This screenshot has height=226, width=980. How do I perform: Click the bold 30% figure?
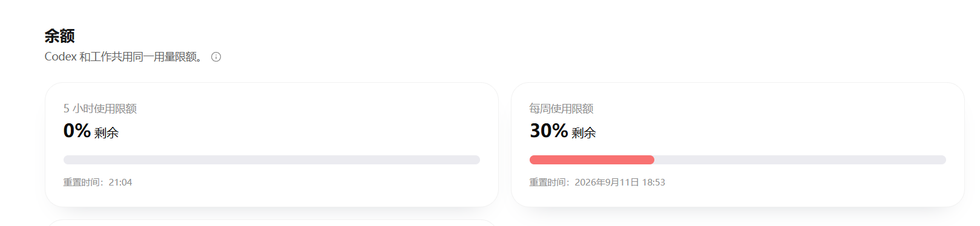point(548,131)
